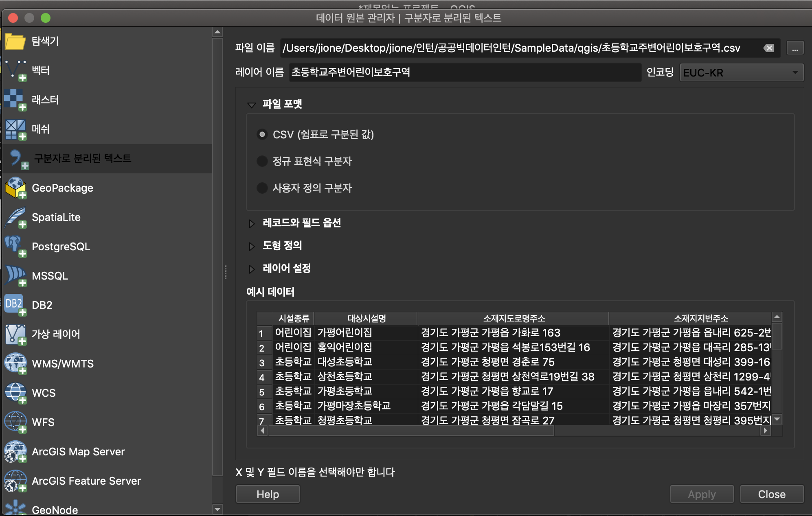Click the file browse ... button
The height and width of the screenshot is (516, 812).
point(794,48)
